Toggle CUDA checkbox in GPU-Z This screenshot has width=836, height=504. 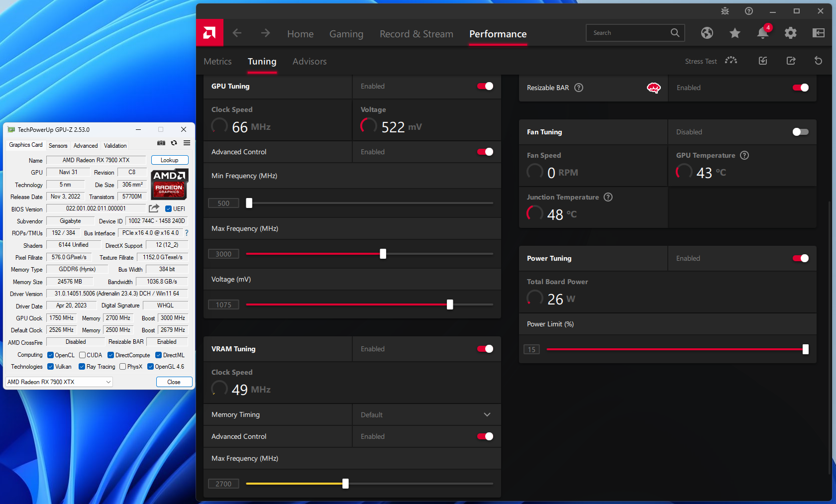pos(82,355)
